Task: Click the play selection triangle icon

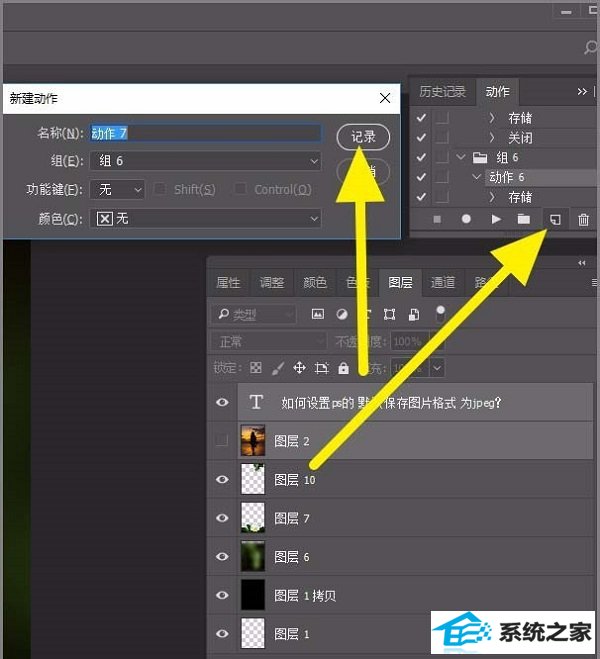Action: (495, 218)
